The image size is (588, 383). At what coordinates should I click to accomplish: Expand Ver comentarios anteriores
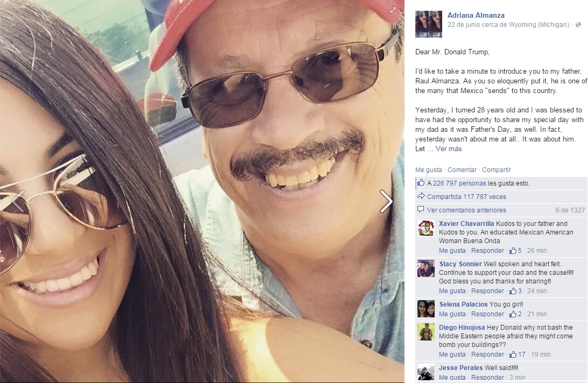point(466,210)
